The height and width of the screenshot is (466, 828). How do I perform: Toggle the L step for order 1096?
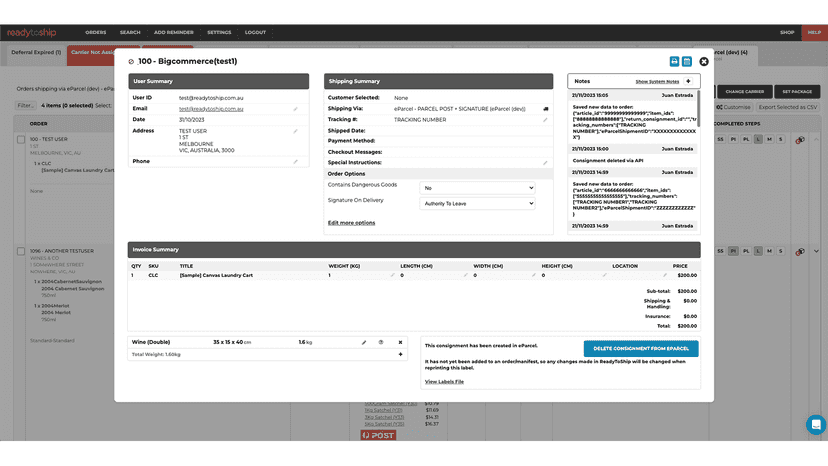[758, 251]
